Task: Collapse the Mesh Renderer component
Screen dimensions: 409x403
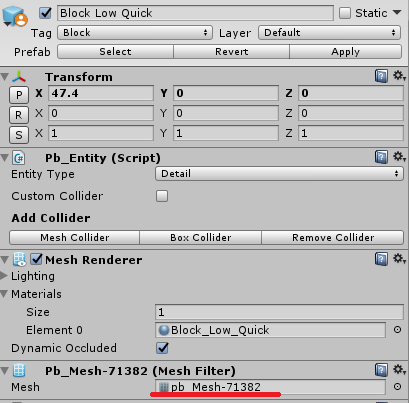Action: [x=4, y=260]
